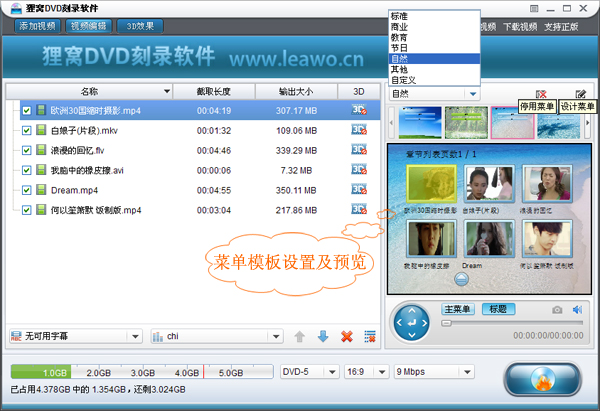
Task: Click the 下载视频 link
Action: pos(520,27)
